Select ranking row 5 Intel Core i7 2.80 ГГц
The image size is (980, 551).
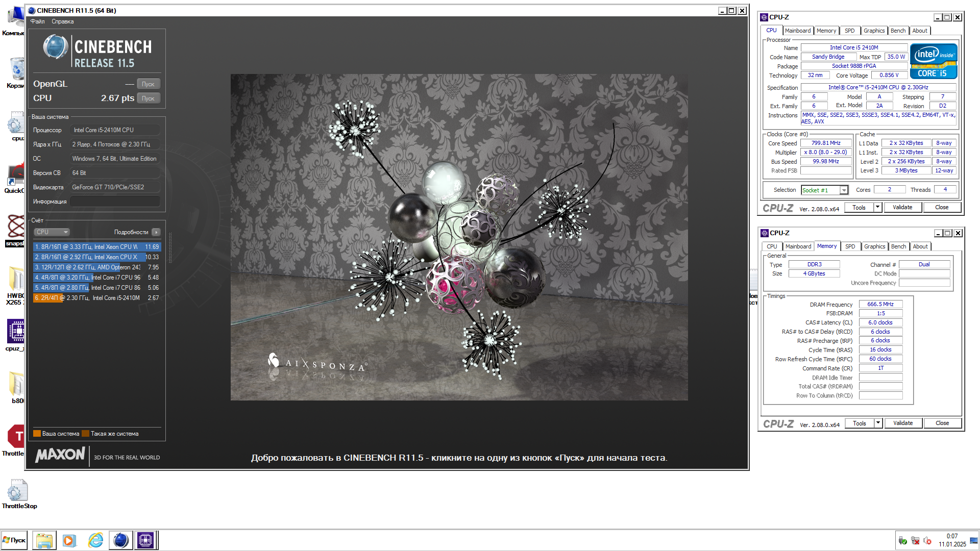[97, 288]
